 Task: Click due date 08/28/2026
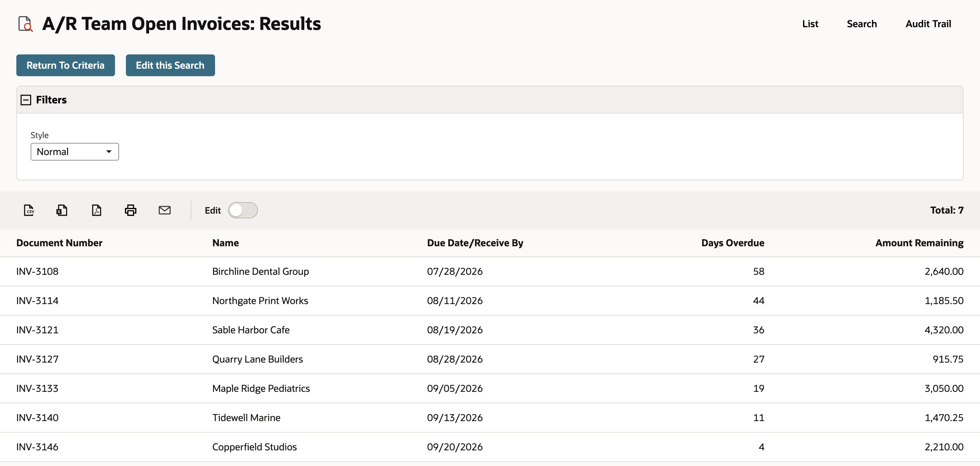click(x=455, y=359)
